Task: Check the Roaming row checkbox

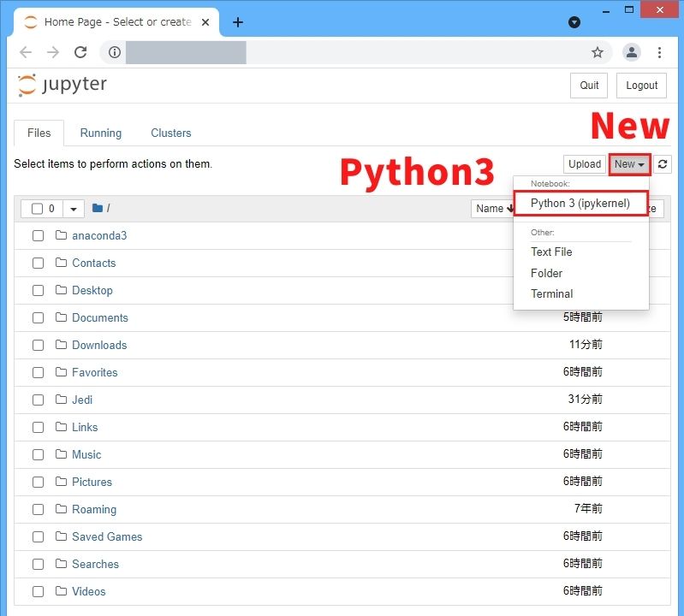Action: click(x=38, y=510)
